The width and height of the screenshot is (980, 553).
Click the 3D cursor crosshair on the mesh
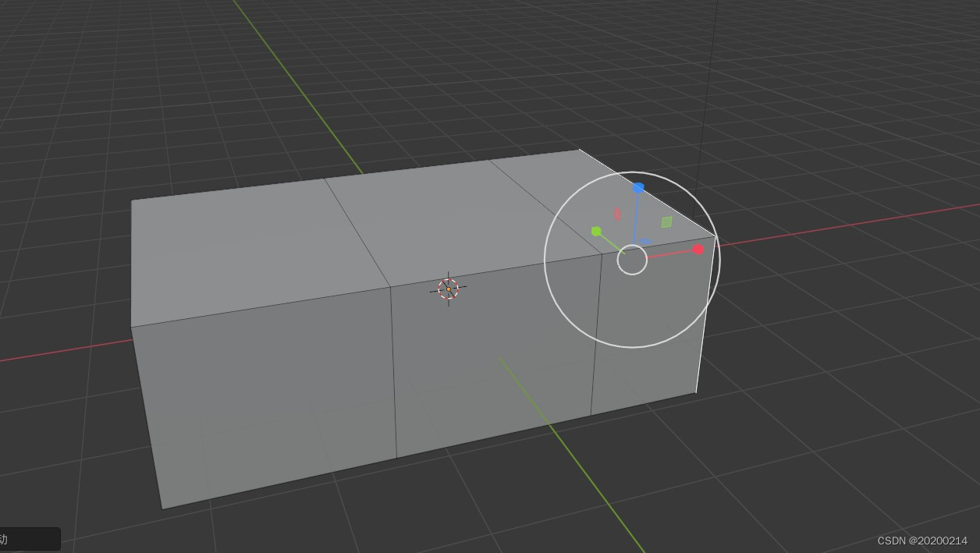(x=449, y=289)
